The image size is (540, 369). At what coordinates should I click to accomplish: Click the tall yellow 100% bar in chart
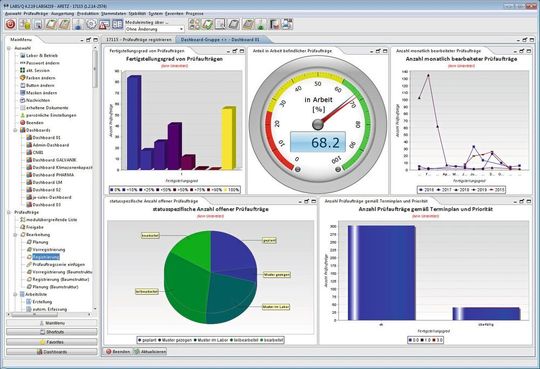(229, 138)
